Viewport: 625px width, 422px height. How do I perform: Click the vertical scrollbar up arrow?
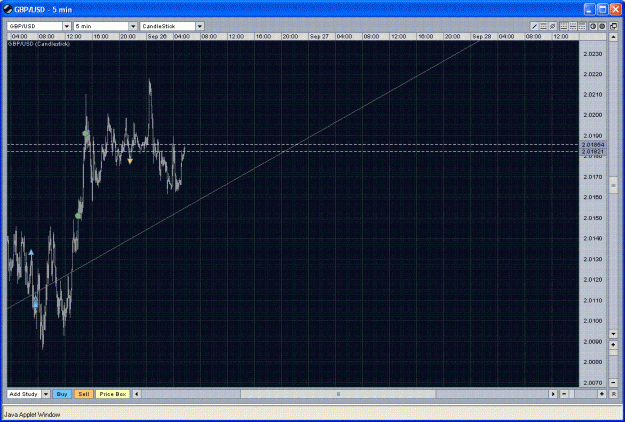click(613, 37)
